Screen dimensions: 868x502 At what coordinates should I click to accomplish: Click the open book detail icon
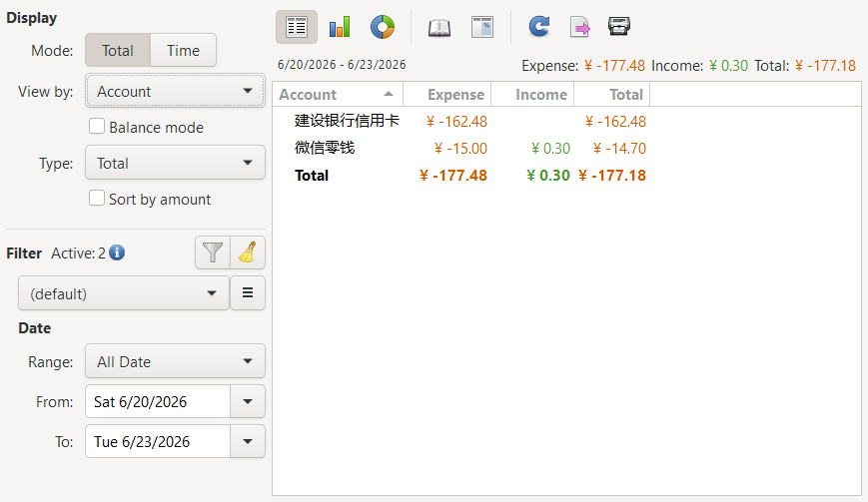(x=438, y=27)
